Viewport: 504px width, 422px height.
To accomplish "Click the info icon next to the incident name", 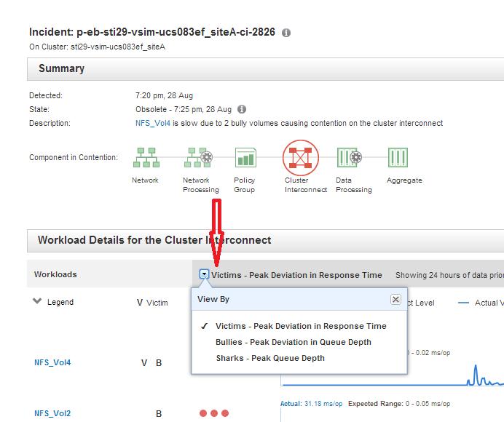I will [x=286, y=33].
